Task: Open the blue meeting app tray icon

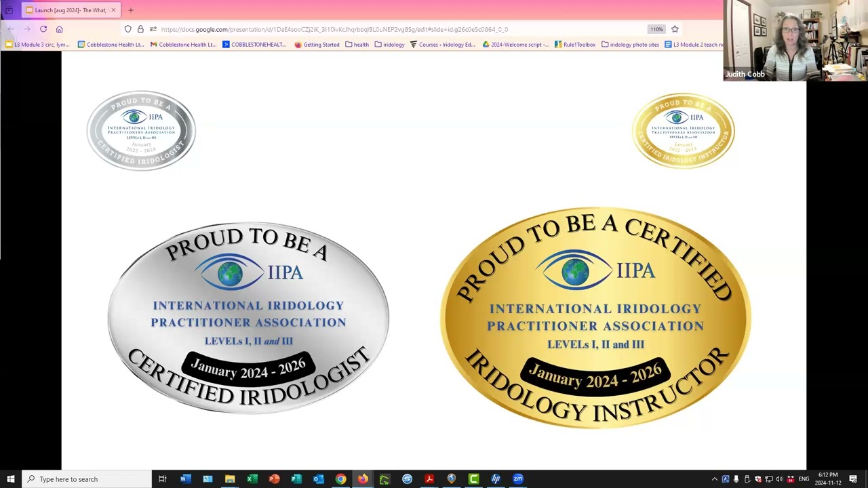Action: click(726, 479)
